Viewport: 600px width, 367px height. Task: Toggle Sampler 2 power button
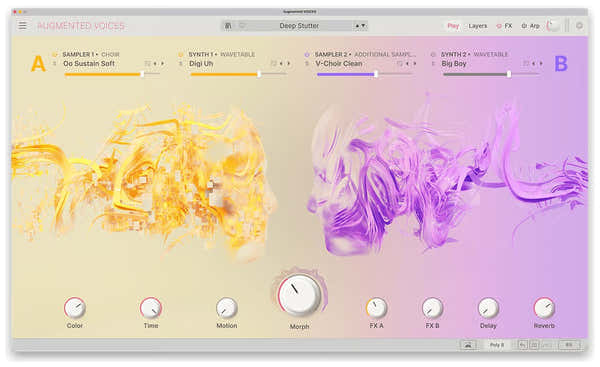coord(307,55)
